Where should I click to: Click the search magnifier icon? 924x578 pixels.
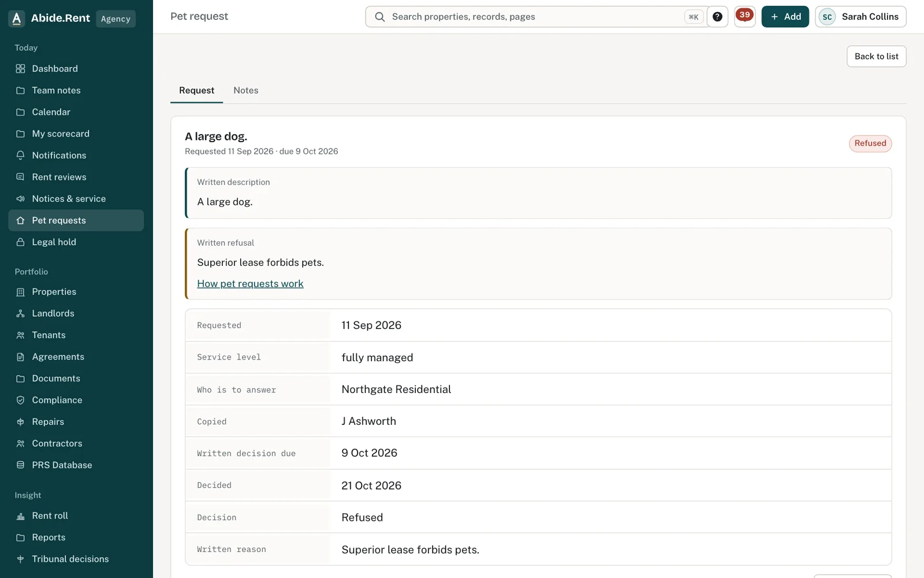coord(379,17)
